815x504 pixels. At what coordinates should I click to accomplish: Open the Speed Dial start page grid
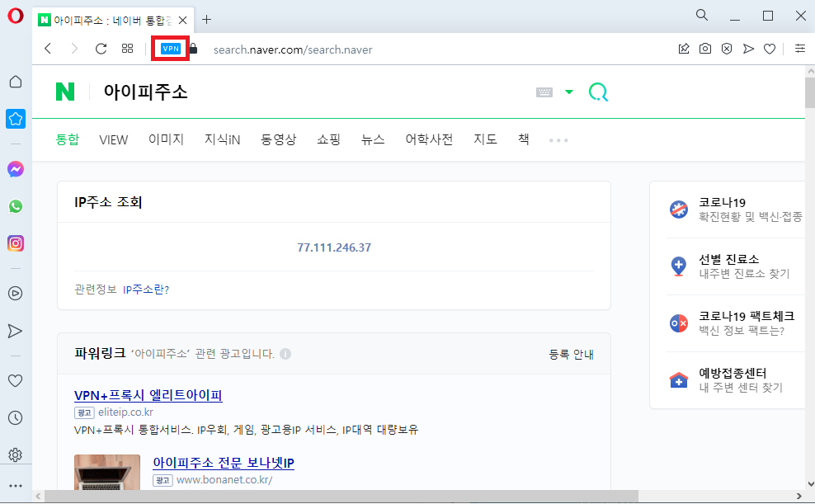pos(127,49)
